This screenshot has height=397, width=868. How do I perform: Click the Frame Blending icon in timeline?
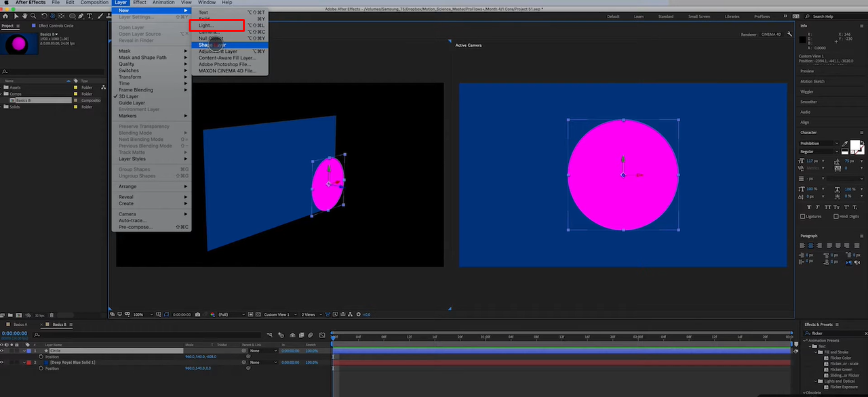[301, 335]
